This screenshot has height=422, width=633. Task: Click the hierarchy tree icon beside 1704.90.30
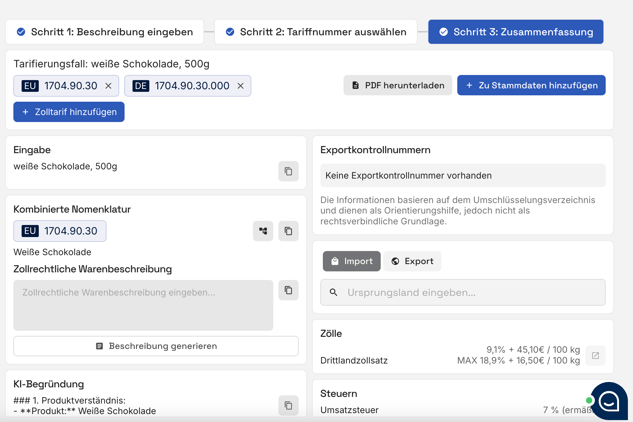click(x=263, y=231)
